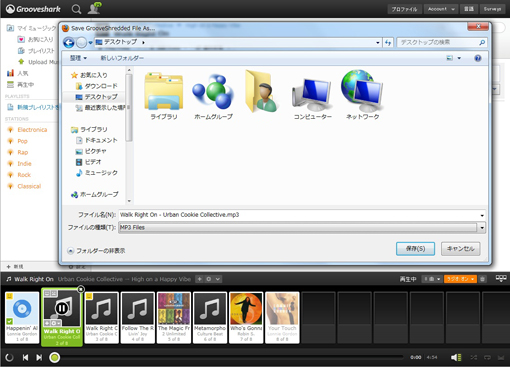
Task: Click the search icon in dialog search box
Action: [x=482, y=43]
